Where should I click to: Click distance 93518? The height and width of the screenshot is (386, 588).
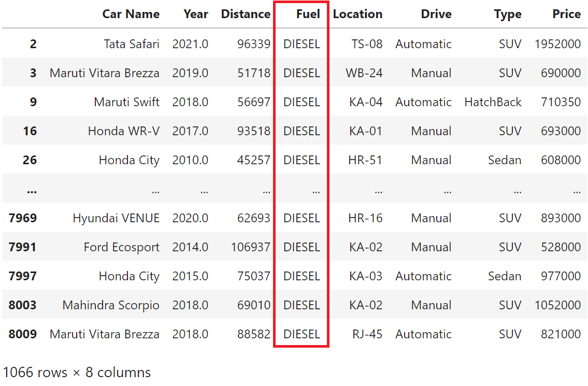(x=254, y=131)
